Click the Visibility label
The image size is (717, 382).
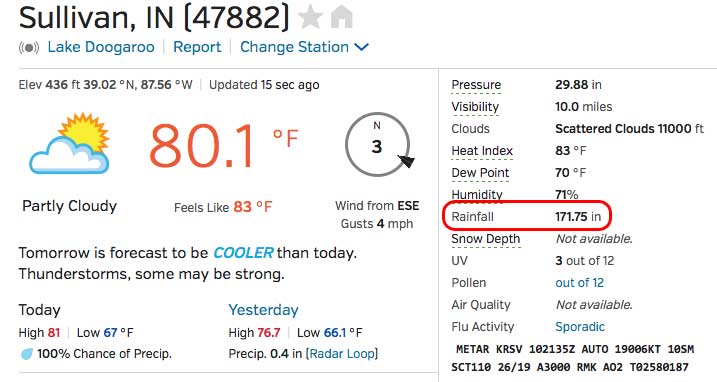tap(475, 107)
